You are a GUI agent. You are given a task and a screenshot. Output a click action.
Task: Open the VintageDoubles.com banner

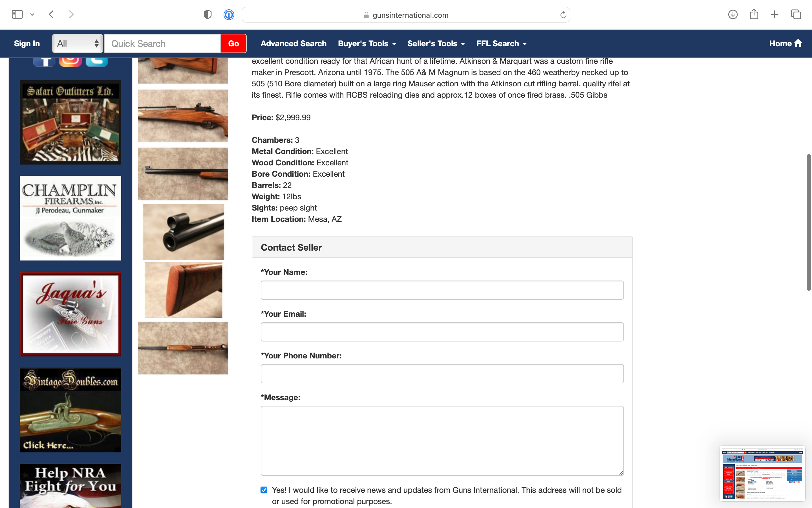[x=70, y=410]
